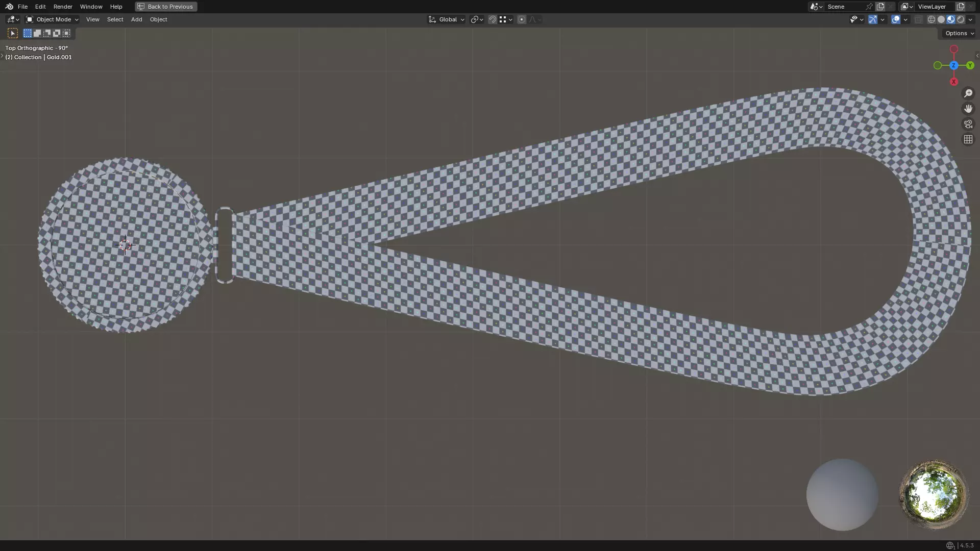Open the Object Mode dropdown
Viewport: 980px width, 551px height.
[x=52, y=19]
